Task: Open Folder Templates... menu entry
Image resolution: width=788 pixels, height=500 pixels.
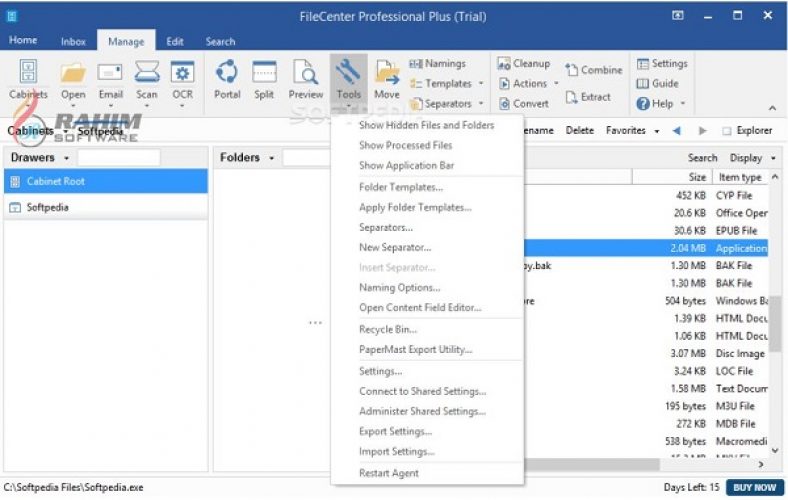Action: pyautogui.click(x=427, y=187)
